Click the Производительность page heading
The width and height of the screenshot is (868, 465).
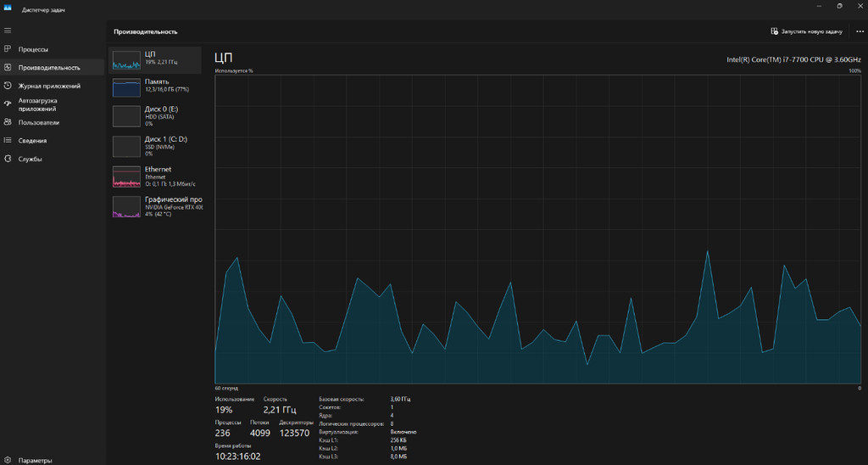[x=146, y=31]
